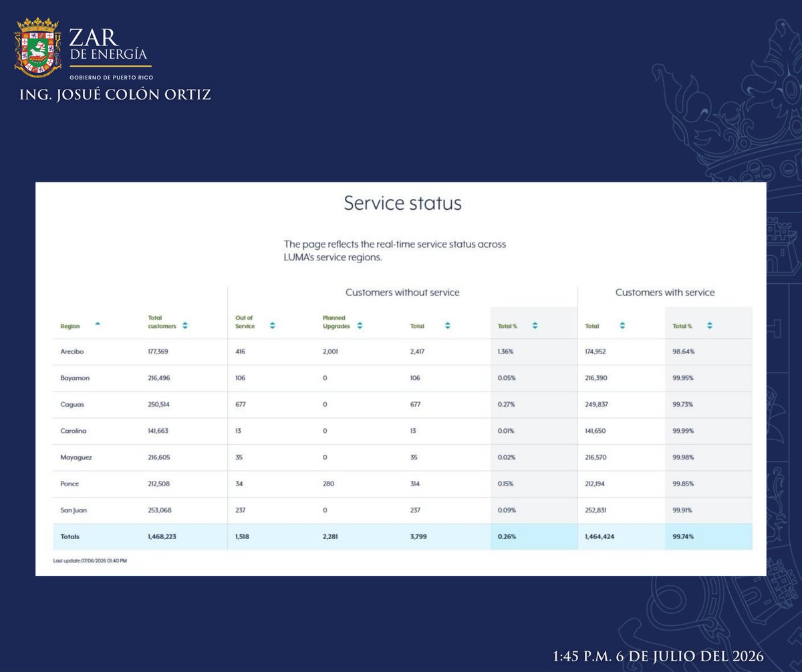Click Arecibo out of service value 416
This screenshot has height=672, width=802.
pyautogui.click(x=241, y=351)
